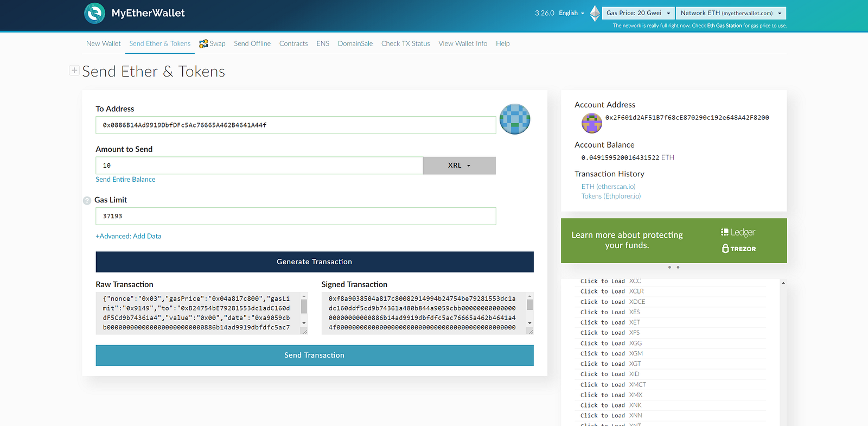Expand the plus icon beside page title

[74, 71]
